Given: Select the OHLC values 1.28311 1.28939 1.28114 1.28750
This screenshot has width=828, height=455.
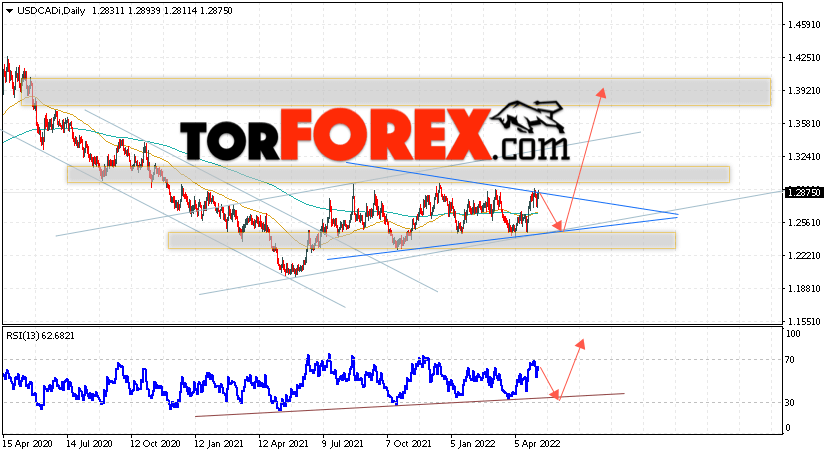Looking at the screenshot, I should [x=162, y=11].
